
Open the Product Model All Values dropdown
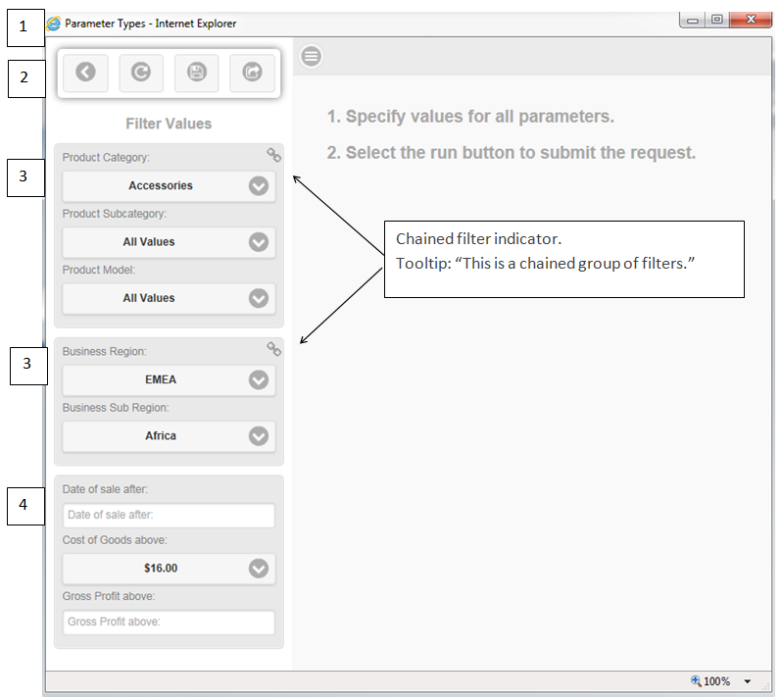click(x=169, y=298)
